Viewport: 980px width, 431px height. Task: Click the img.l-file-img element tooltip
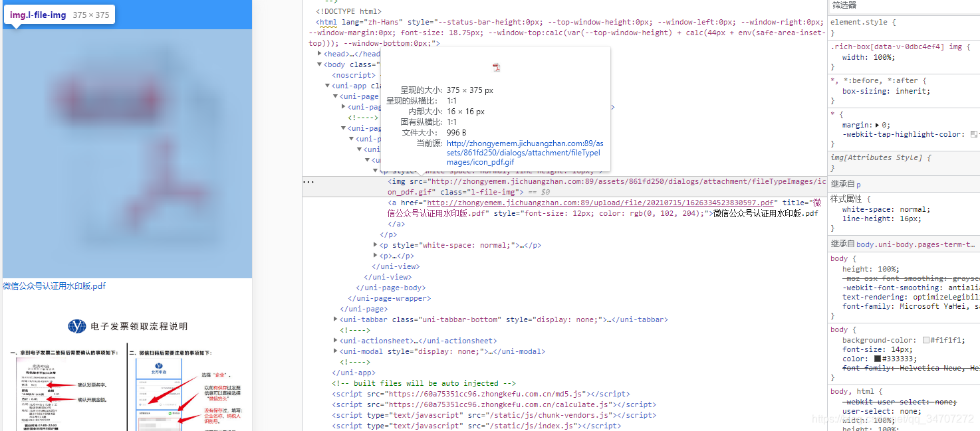pos(59,15)
